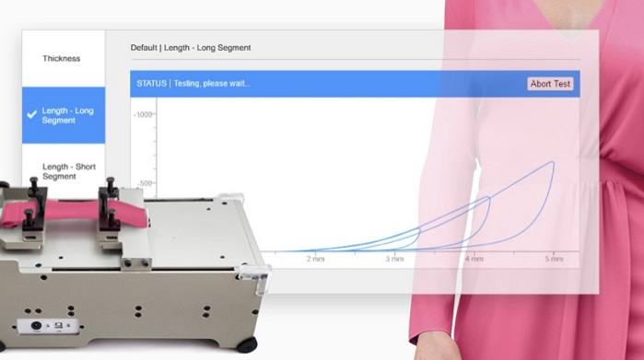Open the Length - Long Segment tab
Screen dimensions: 644x360
tap(64, 115)
